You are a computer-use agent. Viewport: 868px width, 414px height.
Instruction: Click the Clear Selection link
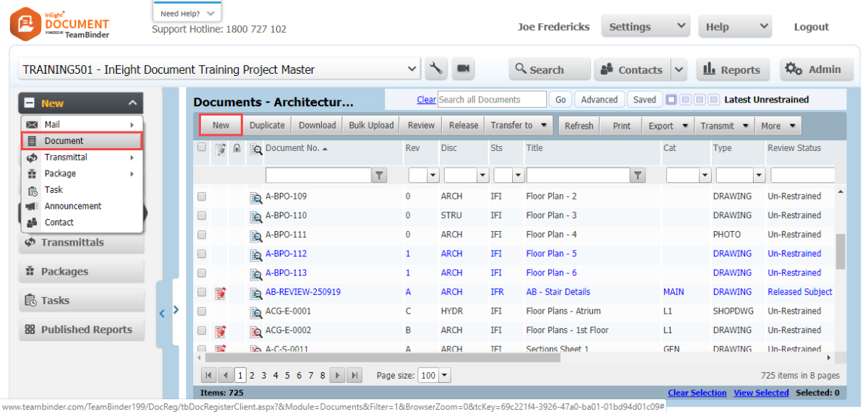tap(697, 393)
